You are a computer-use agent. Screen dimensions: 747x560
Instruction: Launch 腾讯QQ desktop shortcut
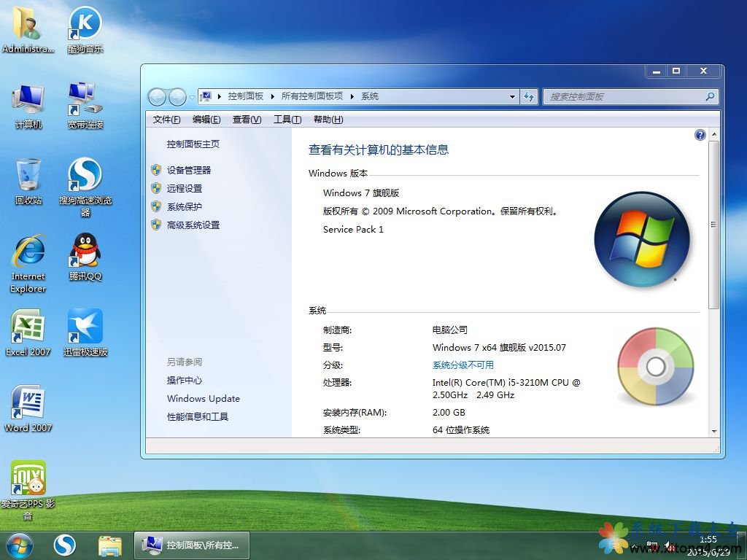(85, 257)
